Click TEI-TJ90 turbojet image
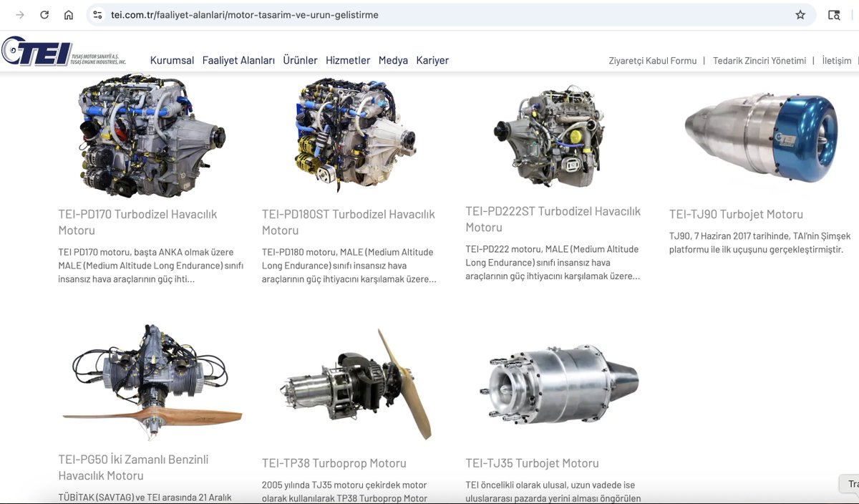 (761, 136)
